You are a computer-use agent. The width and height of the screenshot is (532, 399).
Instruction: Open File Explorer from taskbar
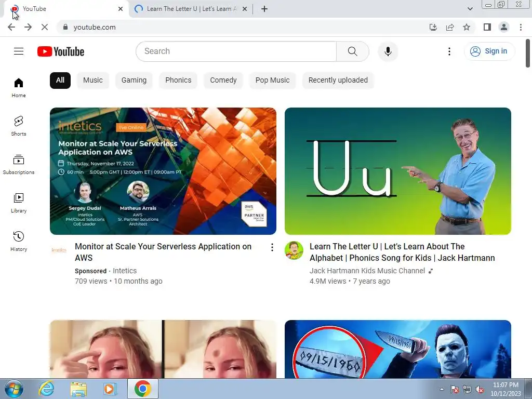[78, 389]
